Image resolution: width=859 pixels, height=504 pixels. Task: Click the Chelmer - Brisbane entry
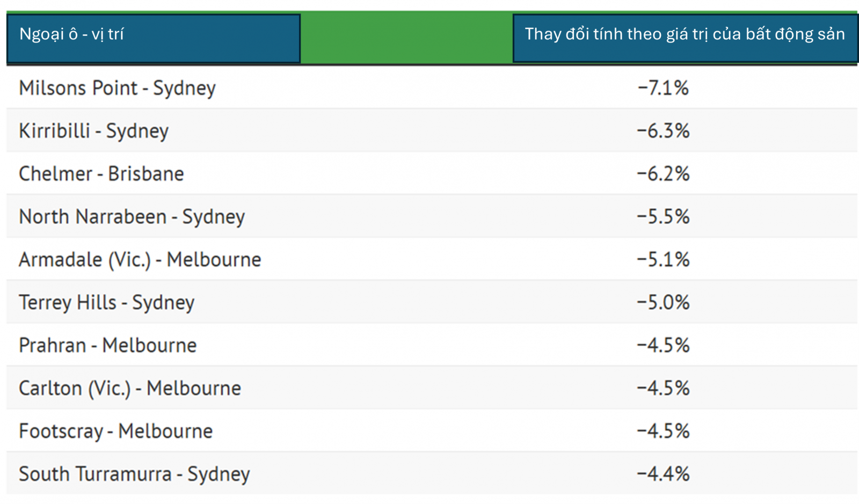pyautogui.click(x=101, y=174)
